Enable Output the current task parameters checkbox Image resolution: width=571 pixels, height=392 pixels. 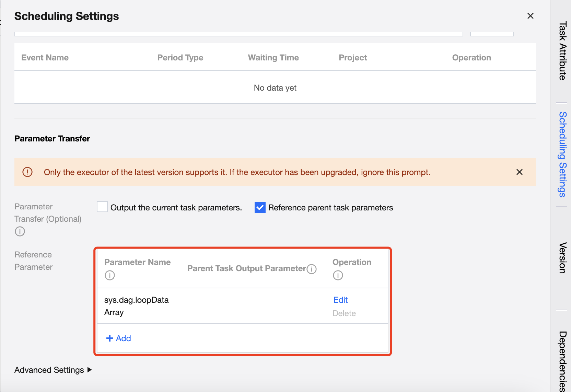point(102,207)
